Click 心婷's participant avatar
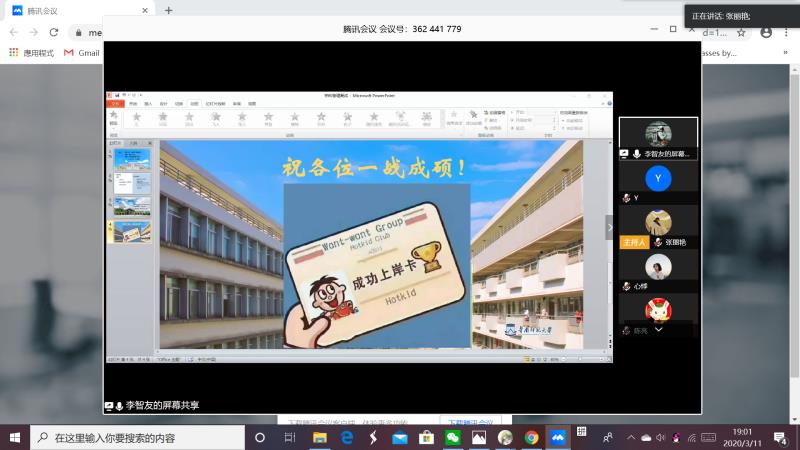Viewport: 800px width, 450px height. [658, 267]
